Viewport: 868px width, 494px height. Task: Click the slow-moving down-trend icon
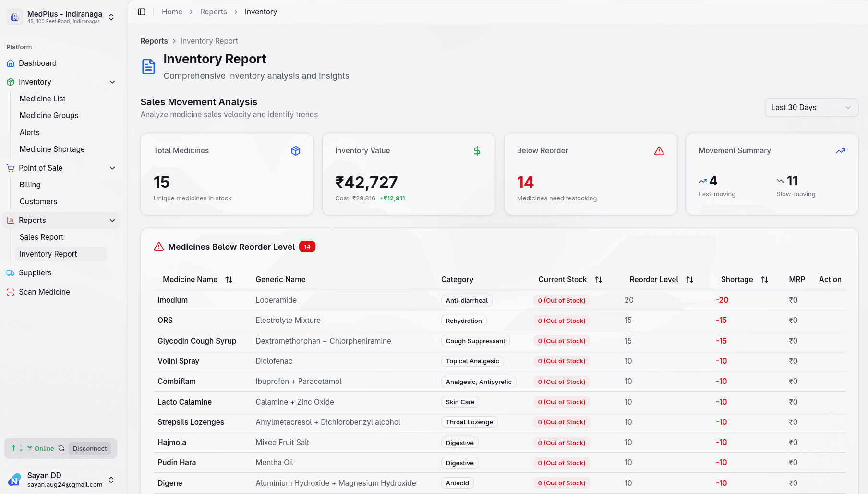click(781, 181)
